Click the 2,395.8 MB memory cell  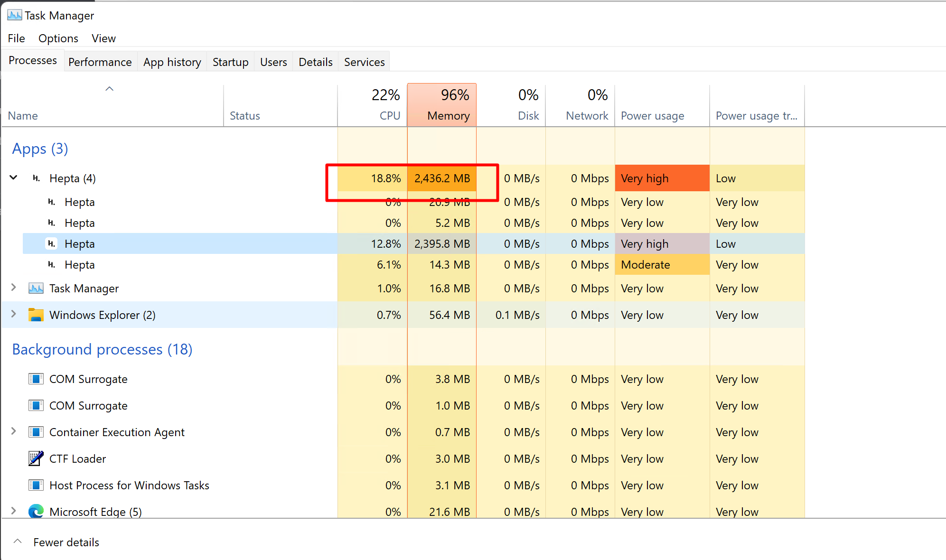442,244
